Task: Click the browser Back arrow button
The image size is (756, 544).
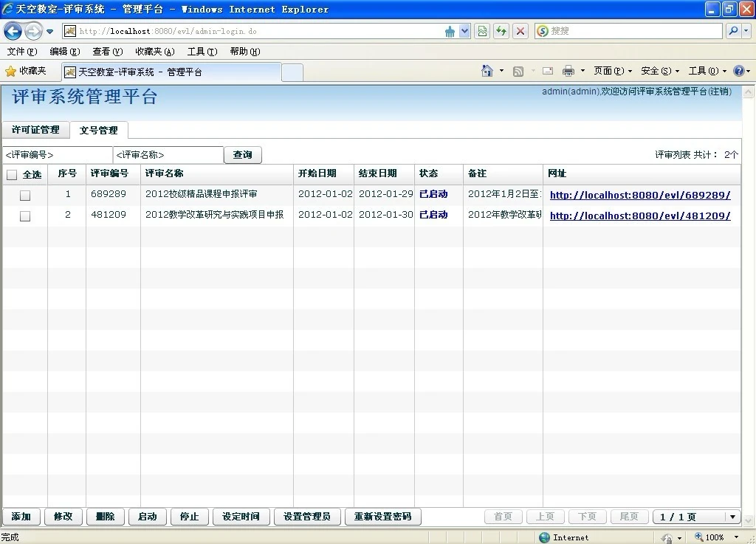Action: pyautogui.click(x=13, y=31)
